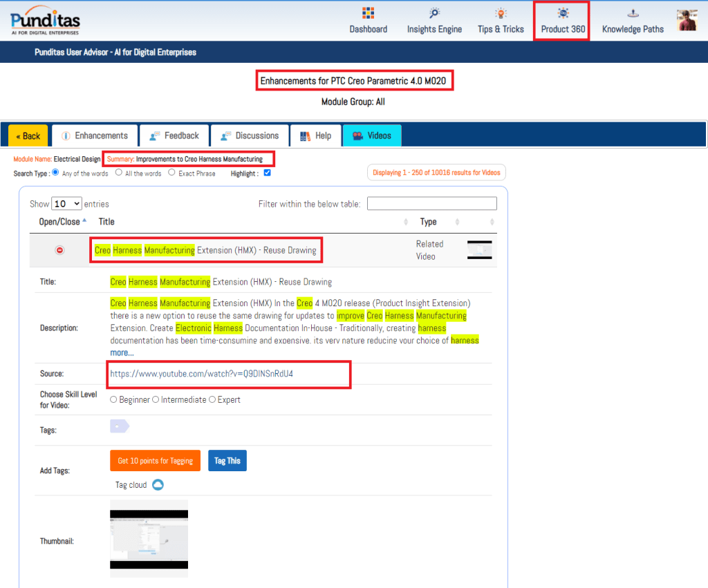Choose the Beginner skill level
708x588 pixels.
[x=113, y=399]
